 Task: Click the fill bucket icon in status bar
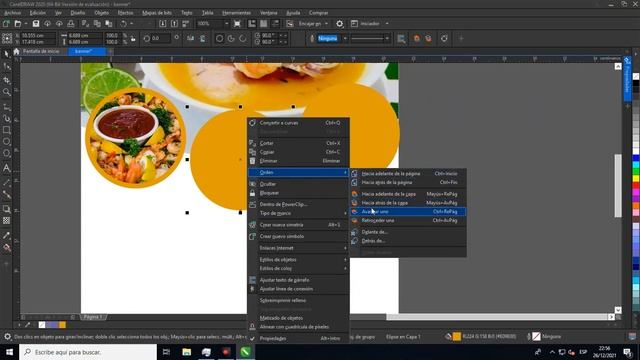pos(448,337)
